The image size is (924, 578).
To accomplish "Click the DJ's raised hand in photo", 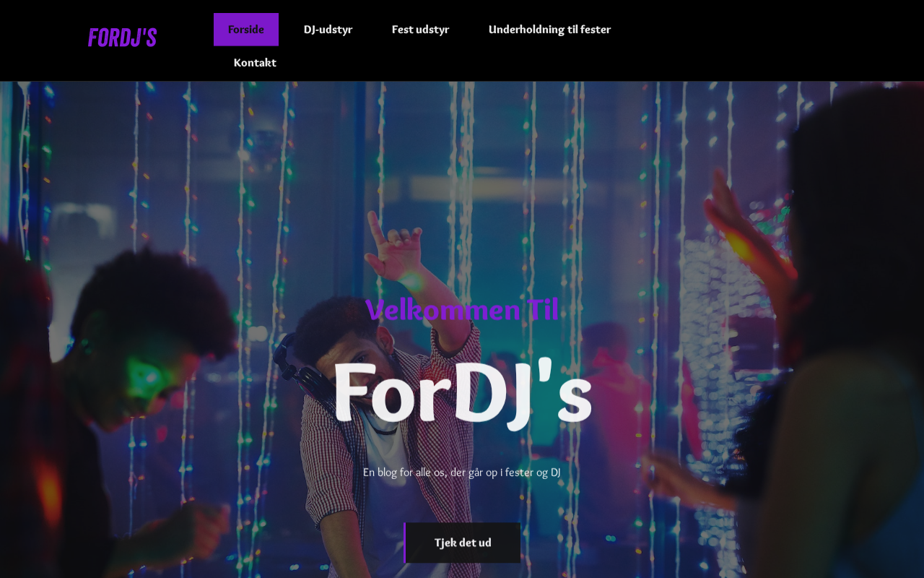I will [393, 246].
